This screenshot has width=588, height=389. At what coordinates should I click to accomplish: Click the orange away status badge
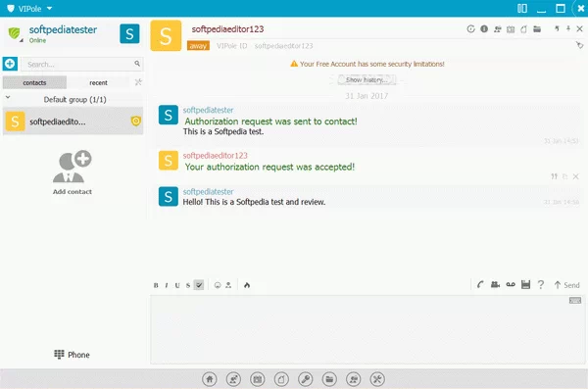click(x=198, y=46)
